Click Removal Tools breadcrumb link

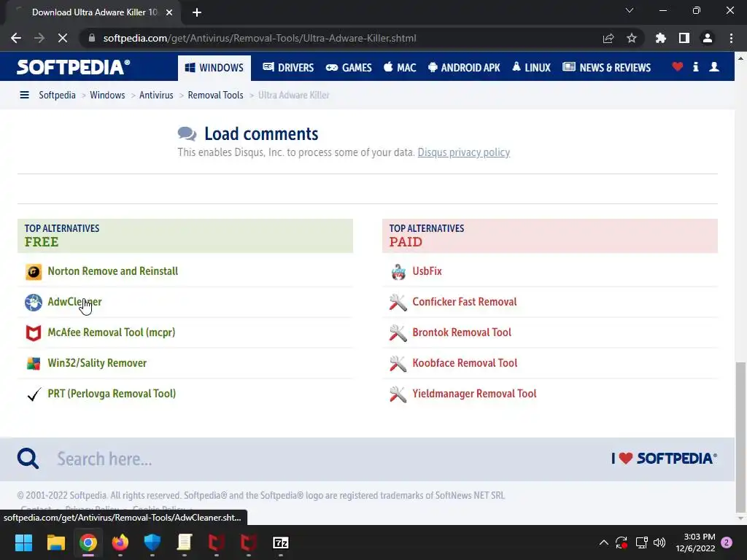coord(215,96)
